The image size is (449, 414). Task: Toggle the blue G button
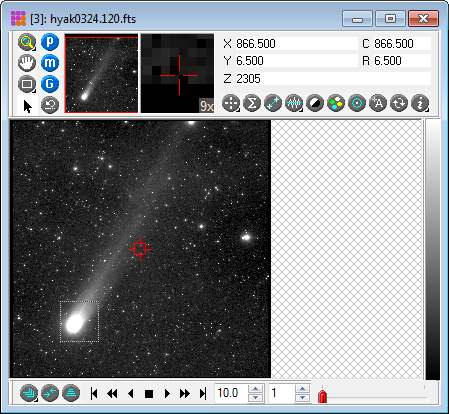[50, 84]
